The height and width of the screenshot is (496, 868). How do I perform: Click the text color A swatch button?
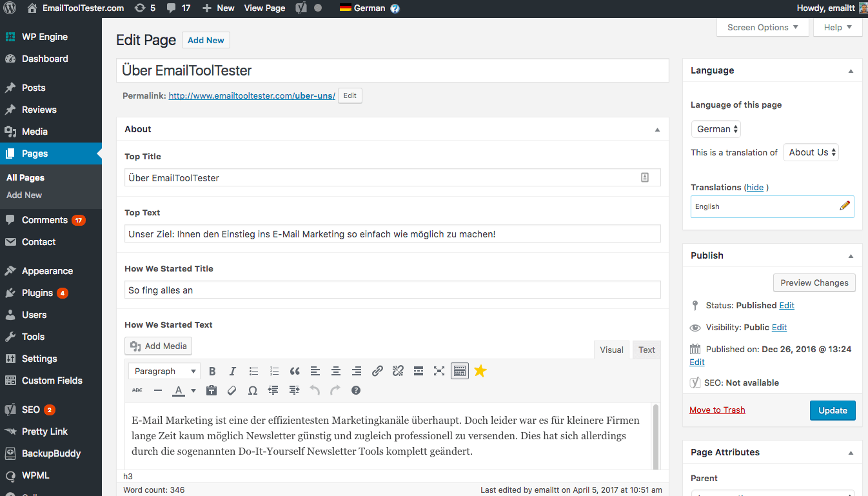tap(179, 390)
